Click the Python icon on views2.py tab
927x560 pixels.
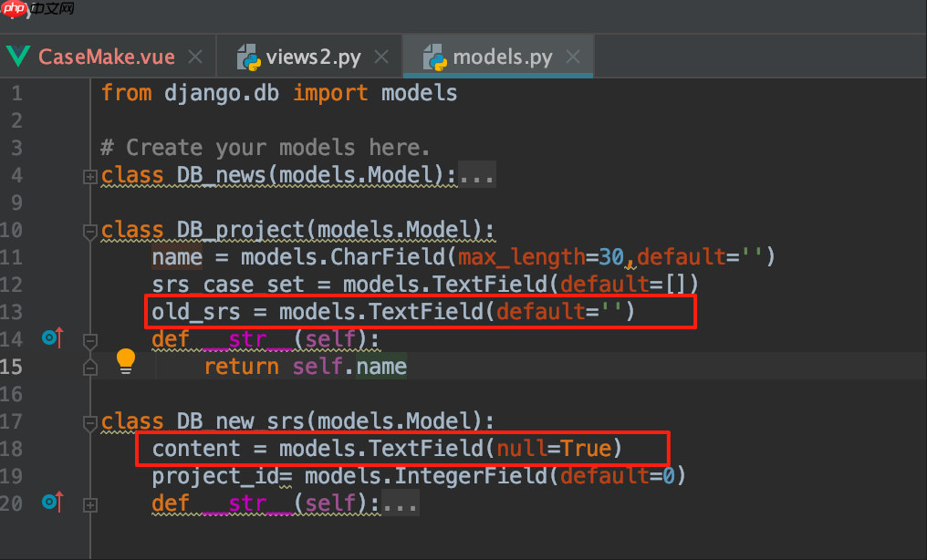(x=248, y=57)
